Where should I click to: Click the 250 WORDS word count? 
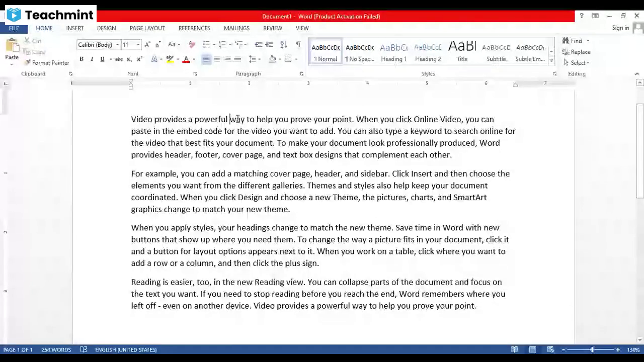coord(56,349)
